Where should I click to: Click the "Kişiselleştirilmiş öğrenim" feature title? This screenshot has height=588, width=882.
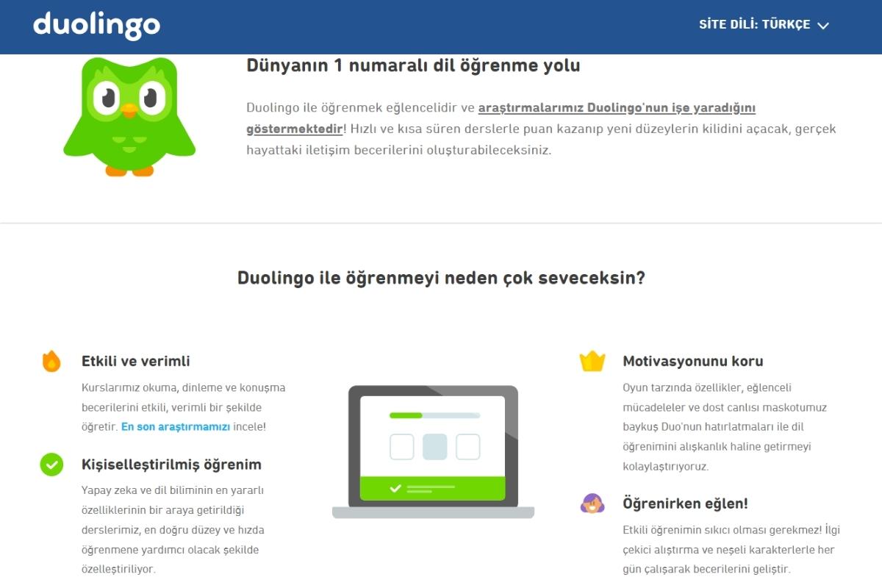coord(171,465)
